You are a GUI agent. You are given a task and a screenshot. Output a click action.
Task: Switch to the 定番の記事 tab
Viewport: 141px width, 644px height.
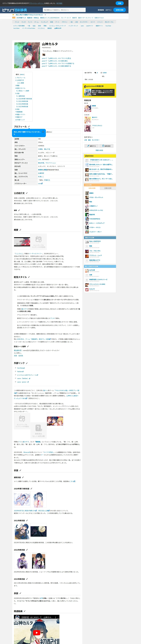pyautogui.click(x=108, y=188)
